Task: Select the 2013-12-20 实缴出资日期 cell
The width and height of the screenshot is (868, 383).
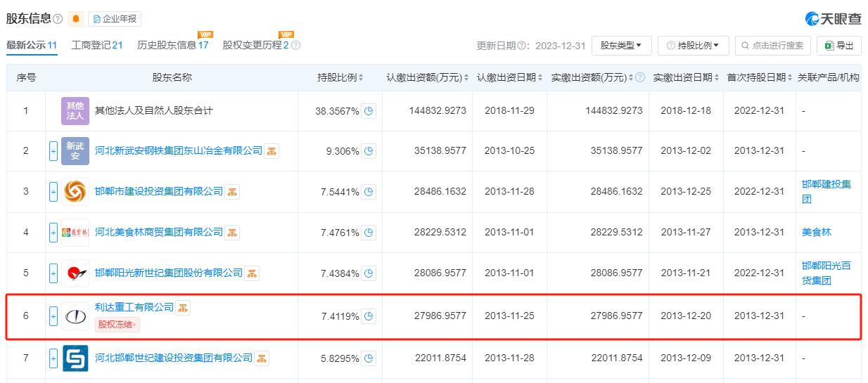Action: [x=686, y=316]
